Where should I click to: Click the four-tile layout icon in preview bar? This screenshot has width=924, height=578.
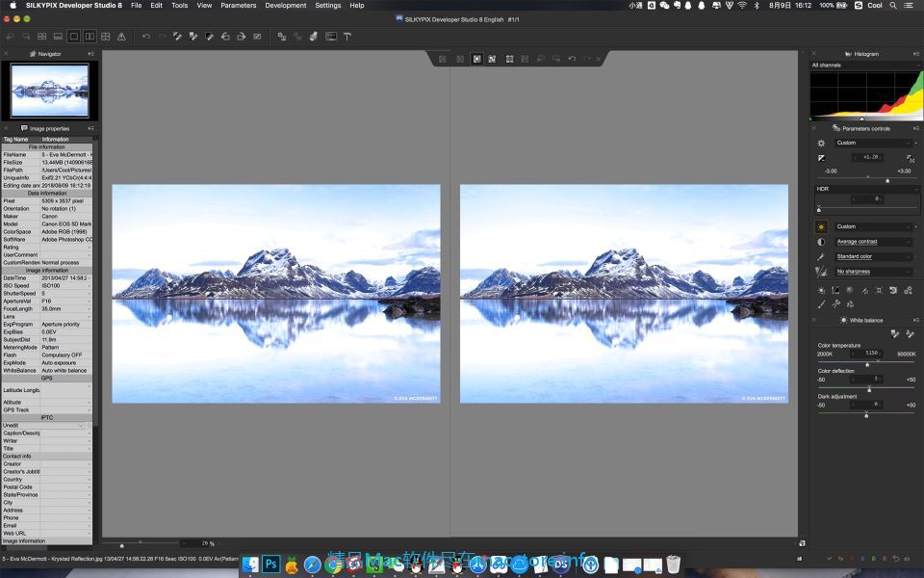[x=509, y=59]
